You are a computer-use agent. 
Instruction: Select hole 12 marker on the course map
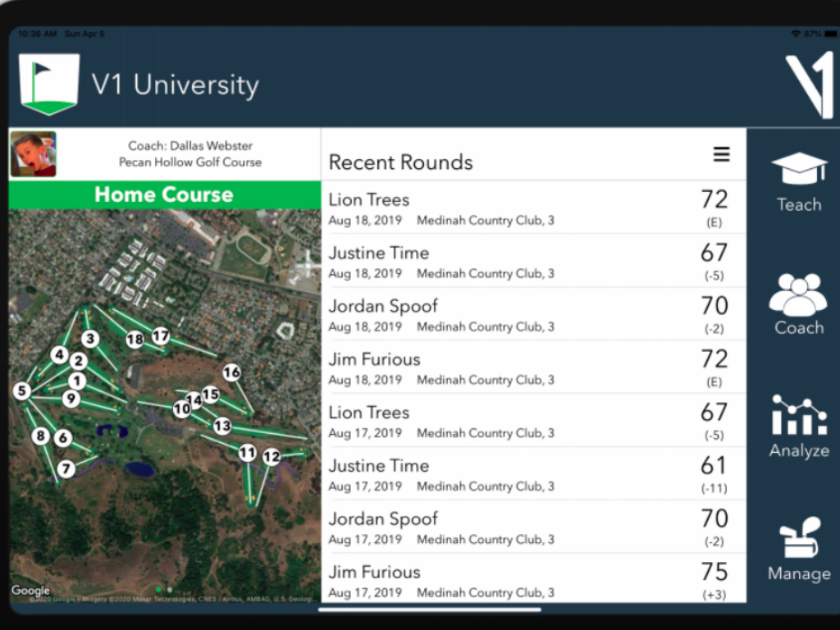point(272,456)
